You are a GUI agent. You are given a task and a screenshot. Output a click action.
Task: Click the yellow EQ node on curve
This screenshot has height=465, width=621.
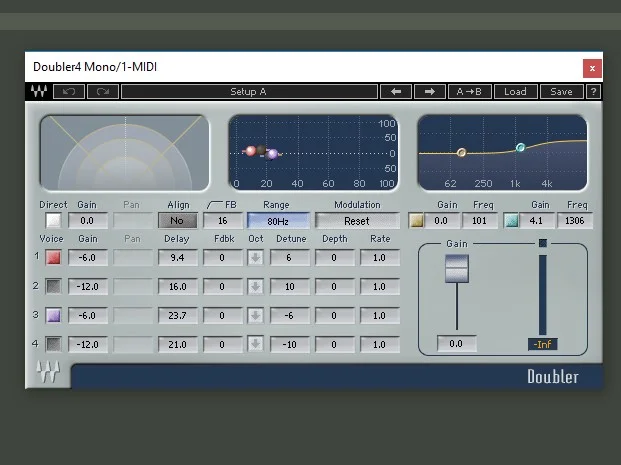[461, 152]
